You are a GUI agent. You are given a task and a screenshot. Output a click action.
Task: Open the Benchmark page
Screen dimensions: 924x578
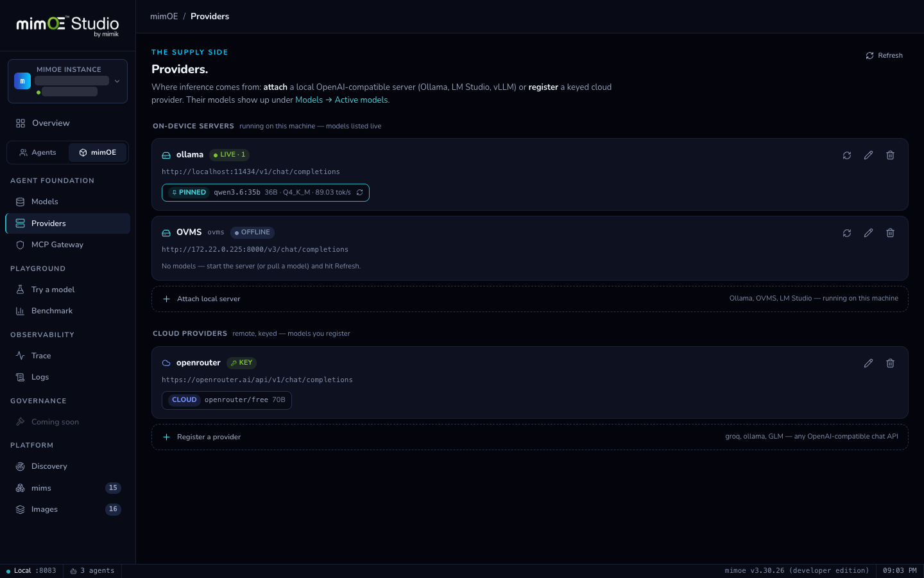click(x=67, y=311)
